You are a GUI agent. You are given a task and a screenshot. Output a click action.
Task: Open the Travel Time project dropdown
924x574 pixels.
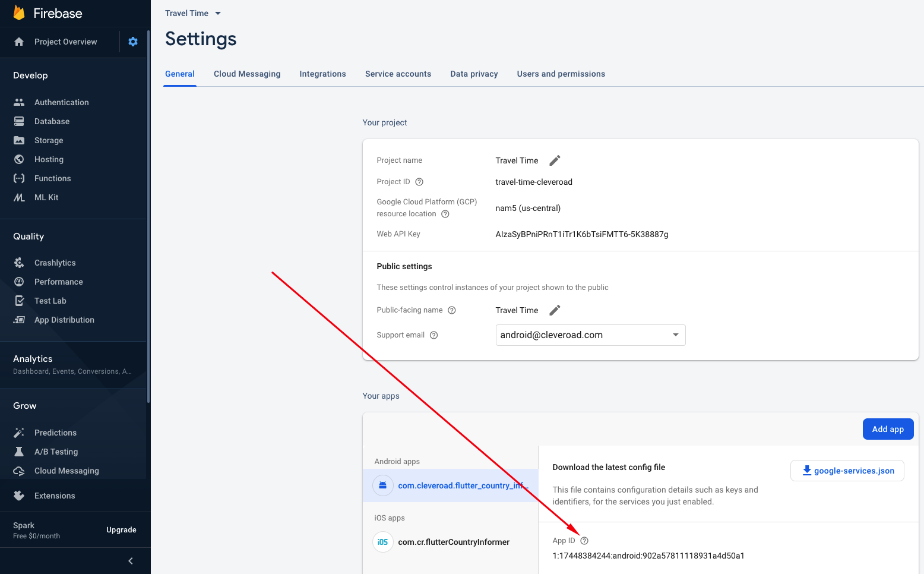click(193, 13)
